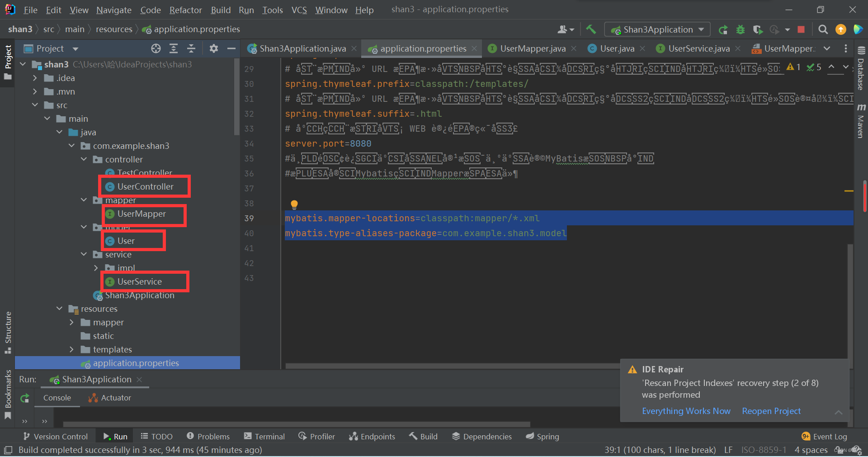The width and height of the screenshot is (868, 457).
Task: Start debugging with the bug icon
Action: tap(741, 29)
